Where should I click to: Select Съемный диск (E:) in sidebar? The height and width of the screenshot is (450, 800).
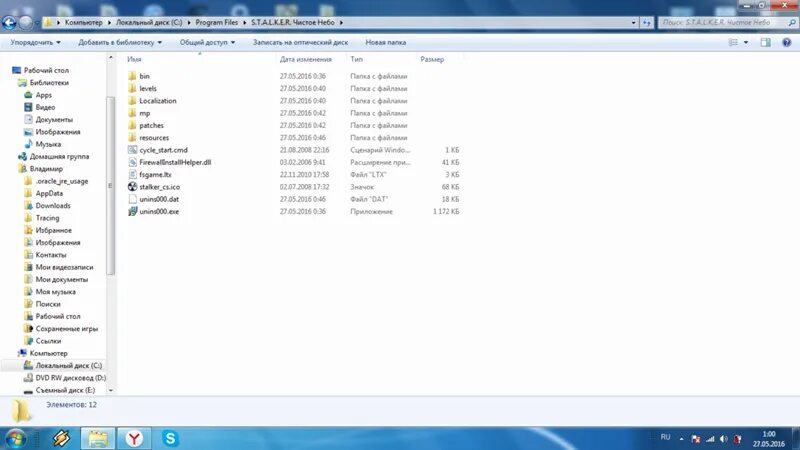coord(65,390)
